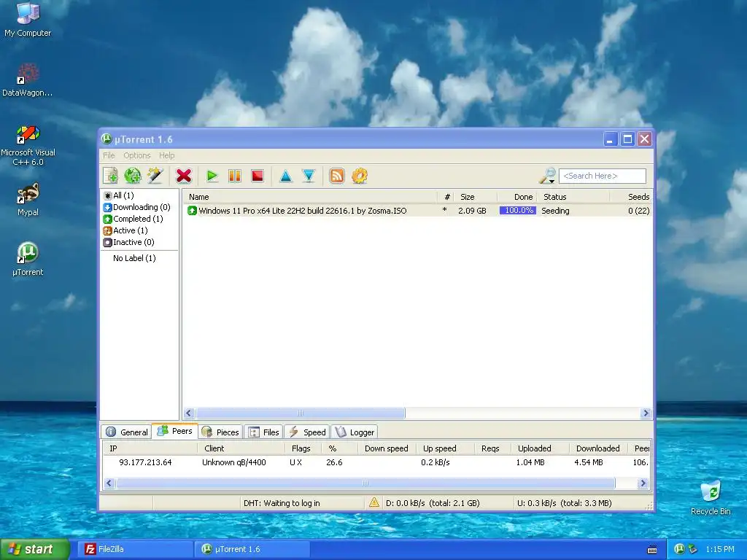Image resolution: width=747 pixels, height=560 pixels.
Task: Click the torrent list horizontal scrollbar thumb
Action: [300, 413]
